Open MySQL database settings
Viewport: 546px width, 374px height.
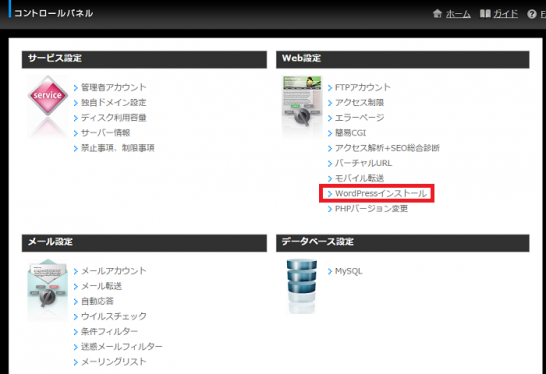(x=348, y=271)
